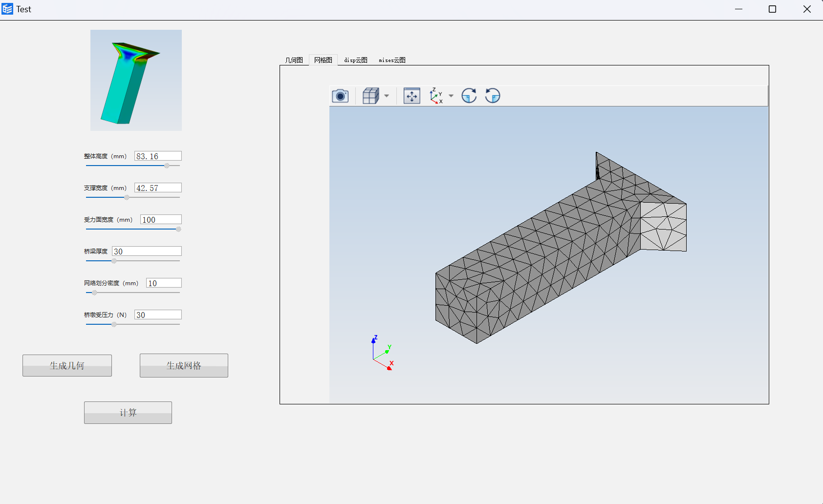The image size is (823, 504).
Task: Click the XYZ coordinate axes triad in viewport
Action: pyautogui.click(x=382, y=353)
